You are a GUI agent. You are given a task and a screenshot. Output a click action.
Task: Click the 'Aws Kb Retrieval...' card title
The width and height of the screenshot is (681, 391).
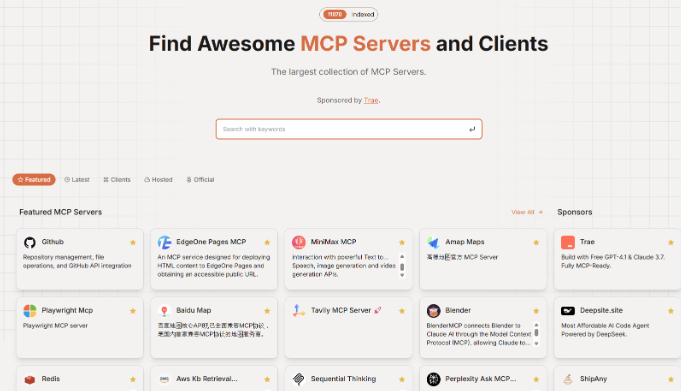tap(207, 379)
